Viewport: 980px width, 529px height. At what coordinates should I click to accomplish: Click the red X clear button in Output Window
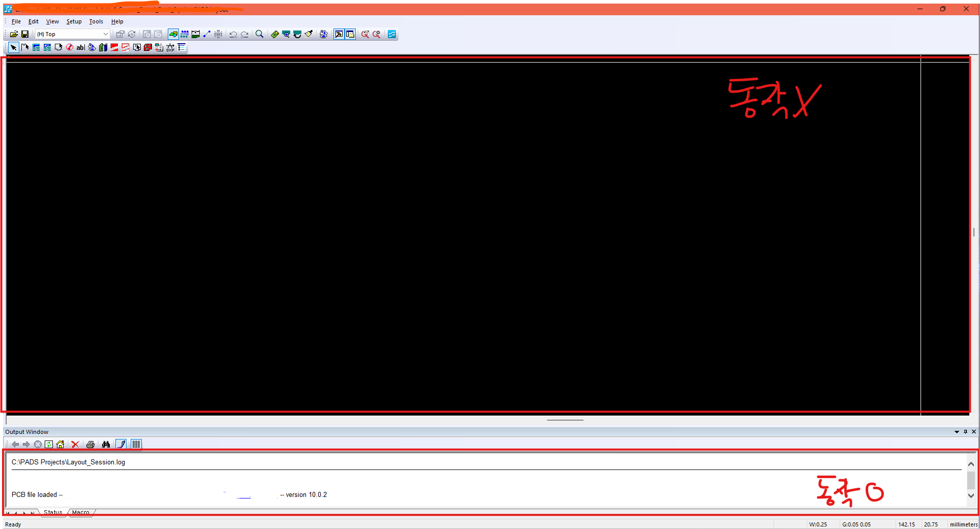(75, 444)
